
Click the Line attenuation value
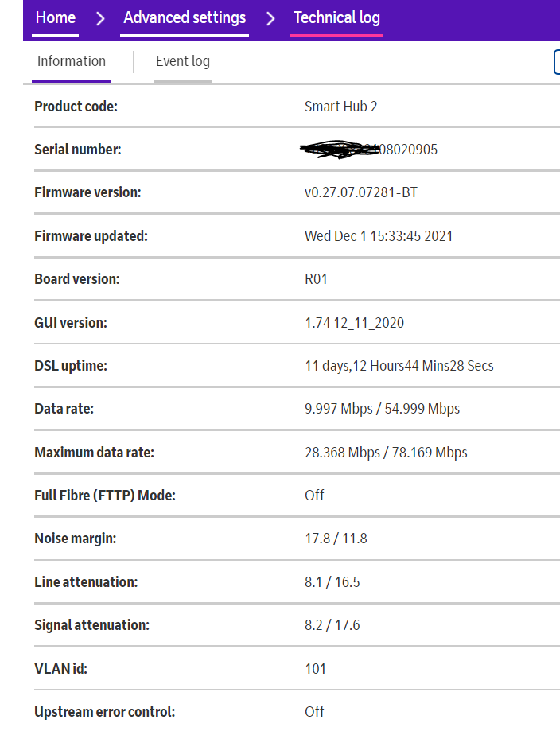coord(332,582)
